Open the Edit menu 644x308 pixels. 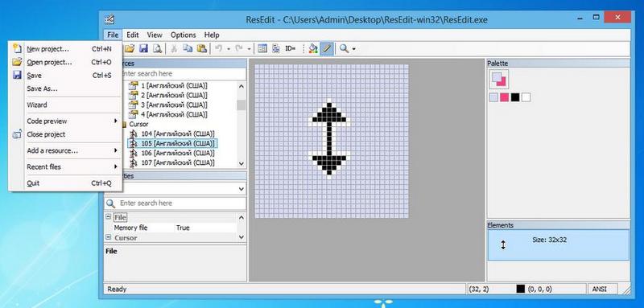coord(132,35)
